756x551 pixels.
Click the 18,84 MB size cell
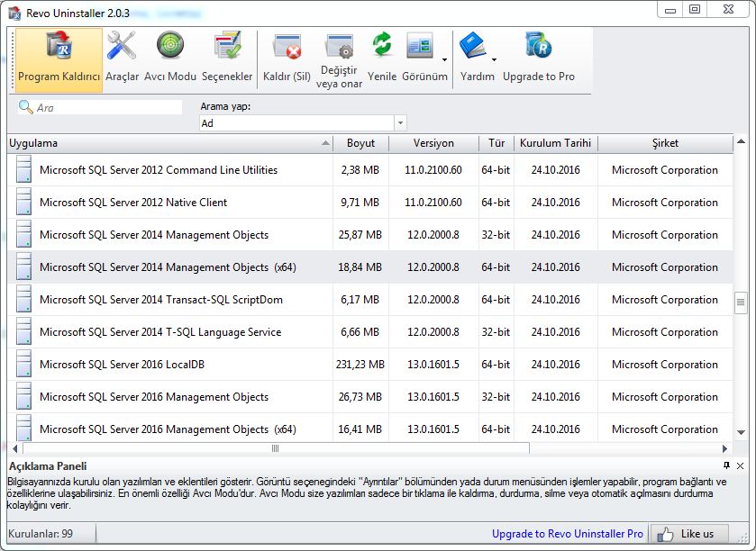(360, 266)
